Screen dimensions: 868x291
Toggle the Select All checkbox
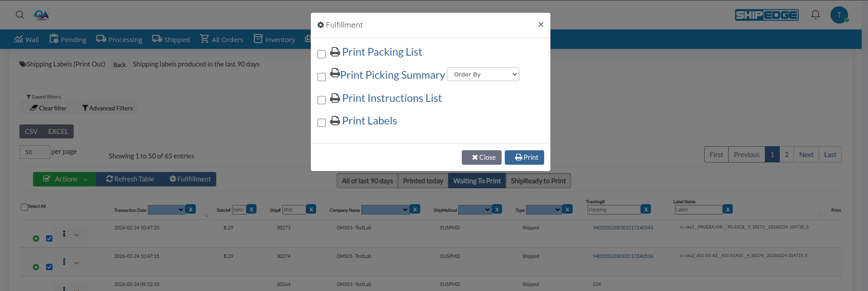(24, 206)
